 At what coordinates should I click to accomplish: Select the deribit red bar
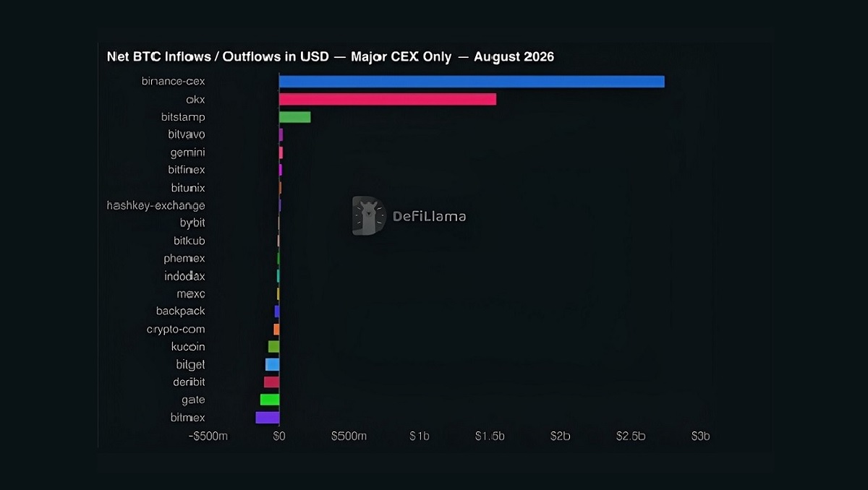tap(271, 382)
